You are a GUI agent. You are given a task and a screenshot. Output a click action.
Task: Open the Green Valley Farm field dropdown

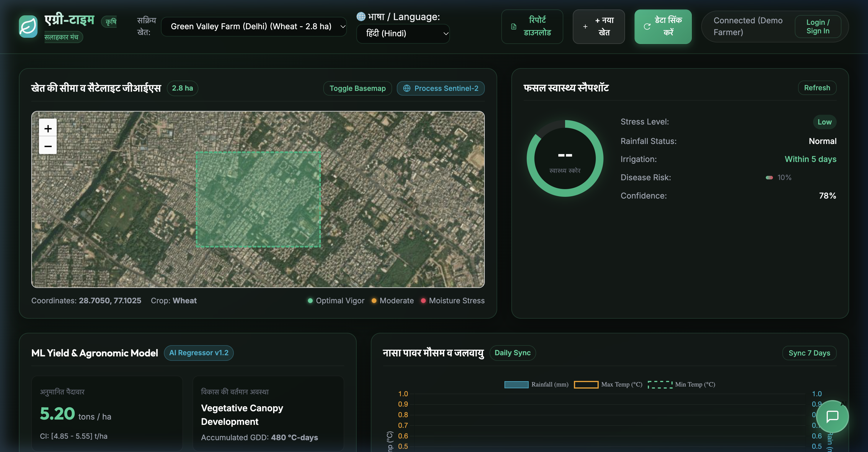254,27
